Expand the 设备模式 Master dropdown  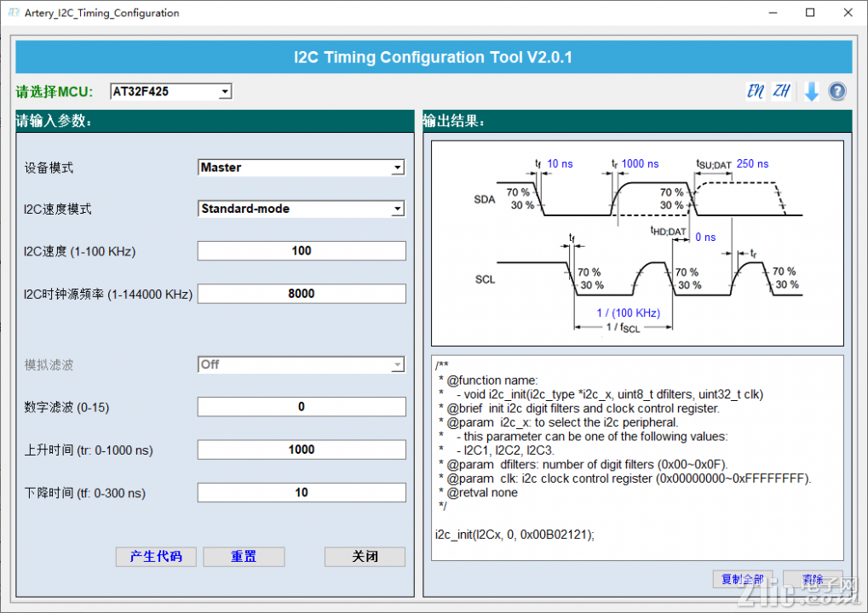coord(302,167)
